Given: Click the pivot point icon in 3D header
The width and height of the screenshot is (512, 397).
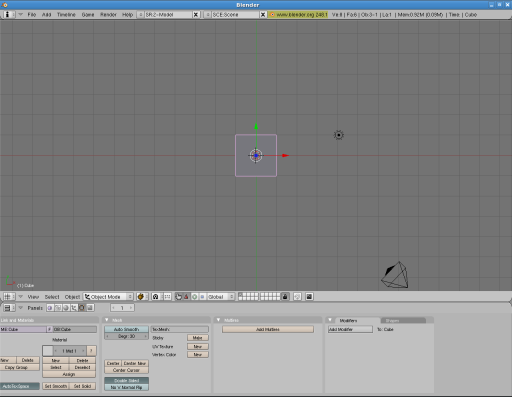Looking at the screenshot, I should point(156,297).
